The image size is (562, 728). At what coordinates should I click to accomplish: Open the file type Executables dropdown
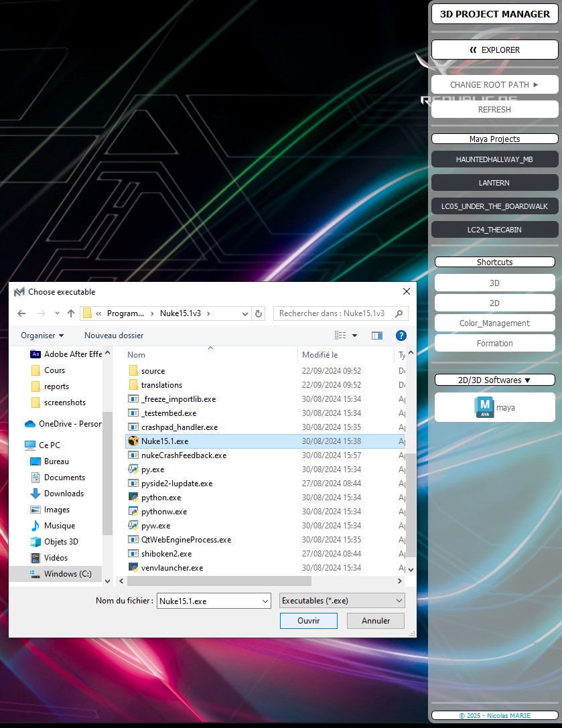pyautogui.click(x=342, y=601)
